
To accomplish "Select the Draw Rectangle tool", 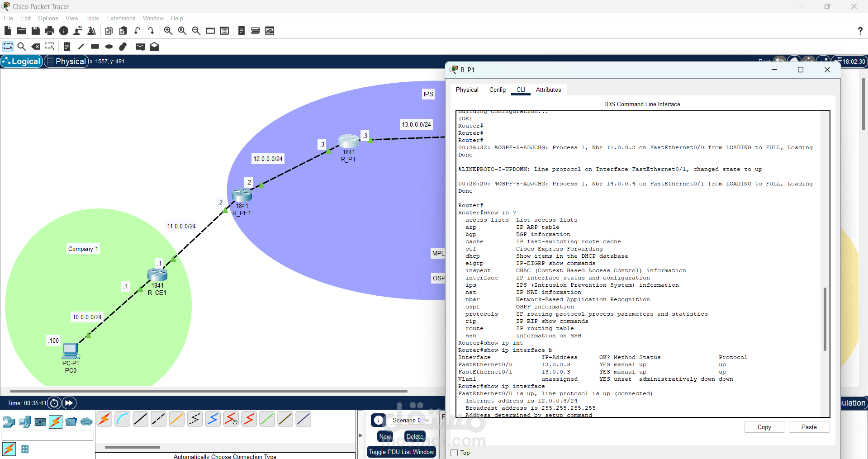I will pos(95,47).
